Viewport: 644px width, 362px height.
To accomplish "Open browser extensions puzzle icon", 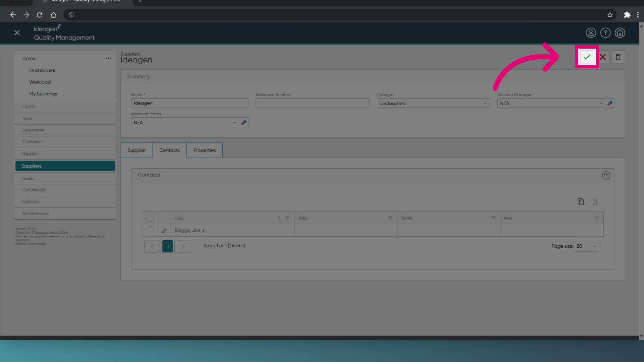I will click(627, 15).
